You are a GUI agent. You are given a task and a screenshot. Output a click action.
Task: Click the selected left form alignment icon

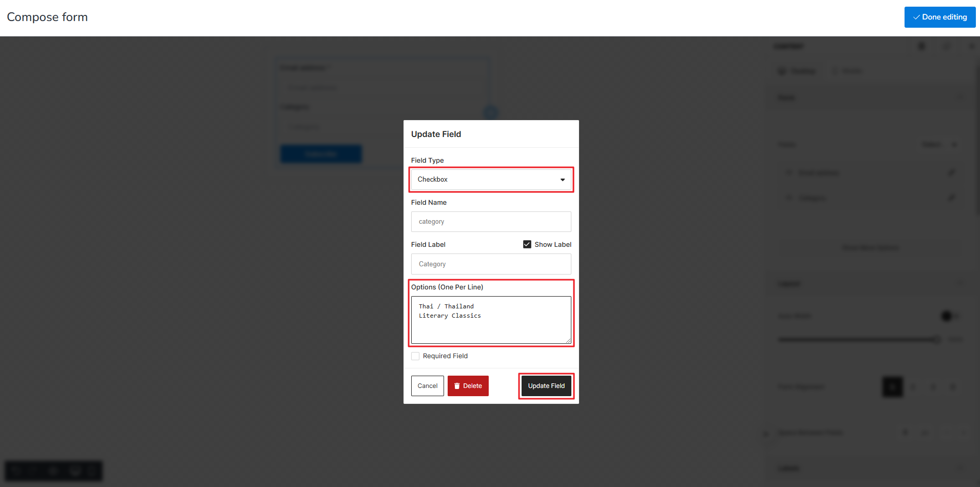[x=893, y=387]
